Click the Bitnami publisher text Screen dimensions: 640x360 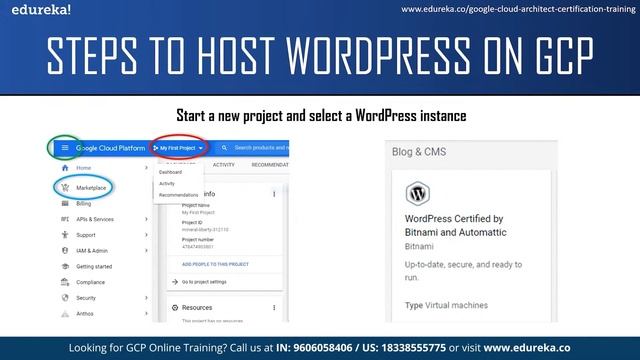point(419,246)
